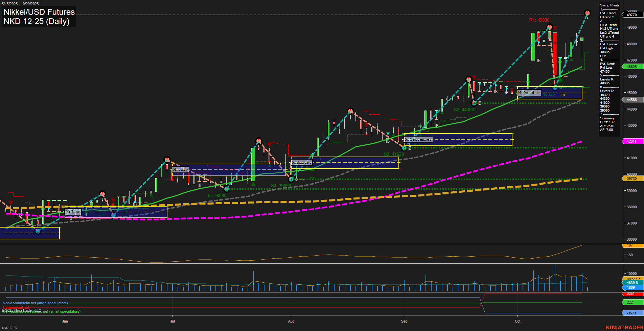Toggle the Commercial net legend entry
The image size is (644, 331).
tap(16, 307)
